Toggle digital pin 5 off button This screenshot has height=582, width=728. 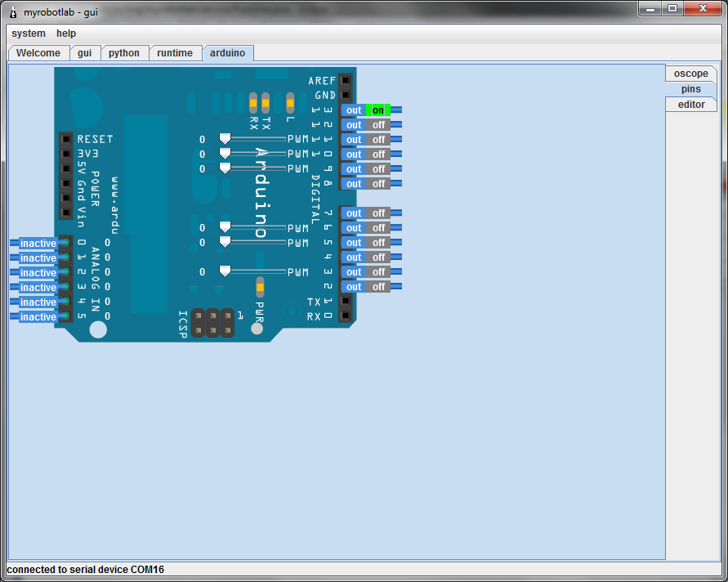click(x=378, y=243)
